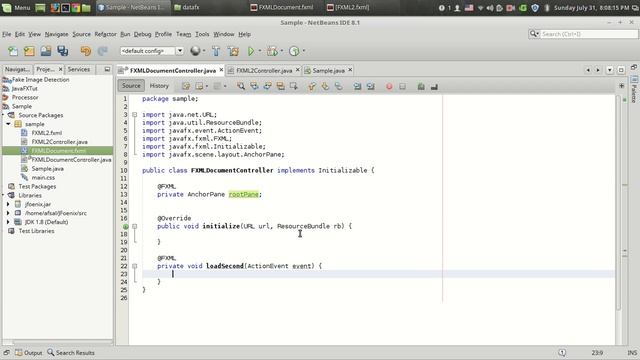640x360 pixels.
Task: Switch to the Services panel tab
Action: [x=79, y=69]
